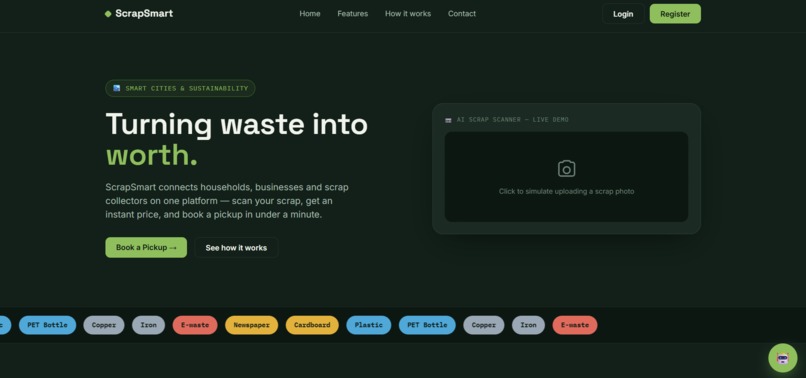Click the Login button
This screenshot has width=806, height=378.
coord(623,14)
